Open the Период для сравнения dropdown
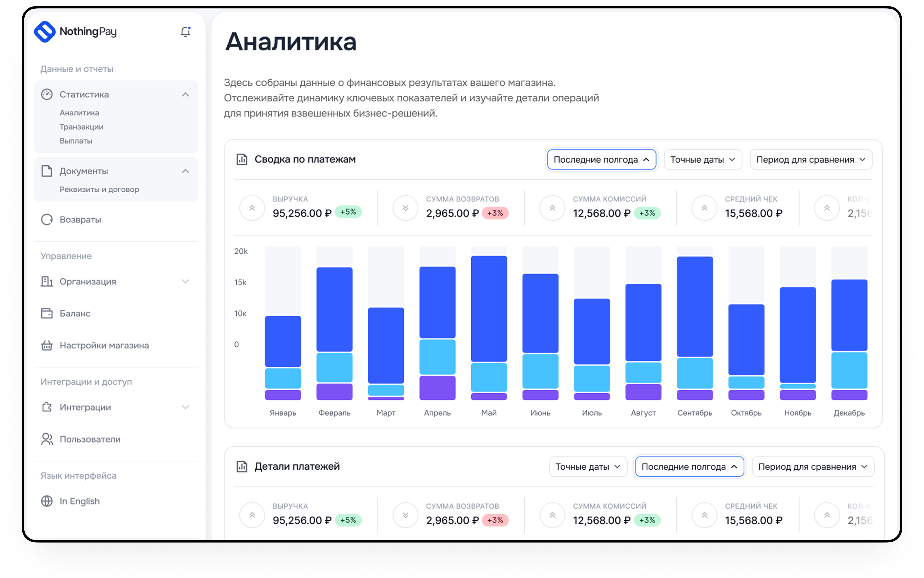924x578 pixels. click(811, 159)
